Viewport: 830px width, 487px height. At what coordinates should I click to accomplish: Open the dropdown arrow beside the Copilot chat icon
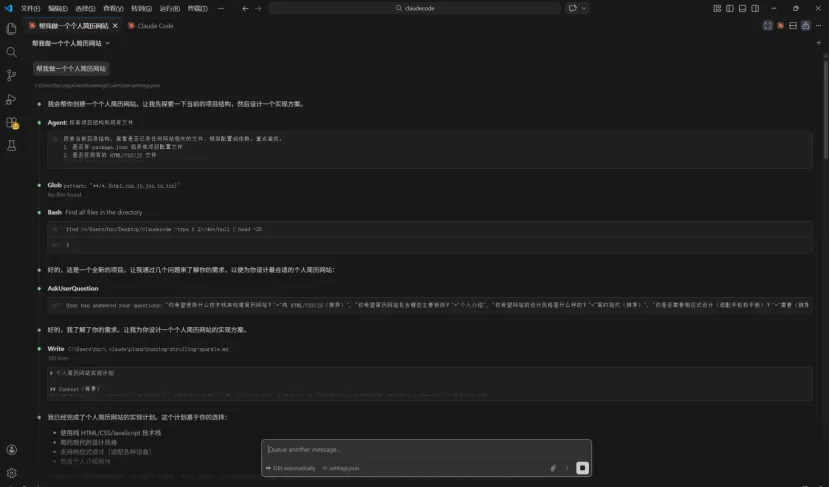584,8
